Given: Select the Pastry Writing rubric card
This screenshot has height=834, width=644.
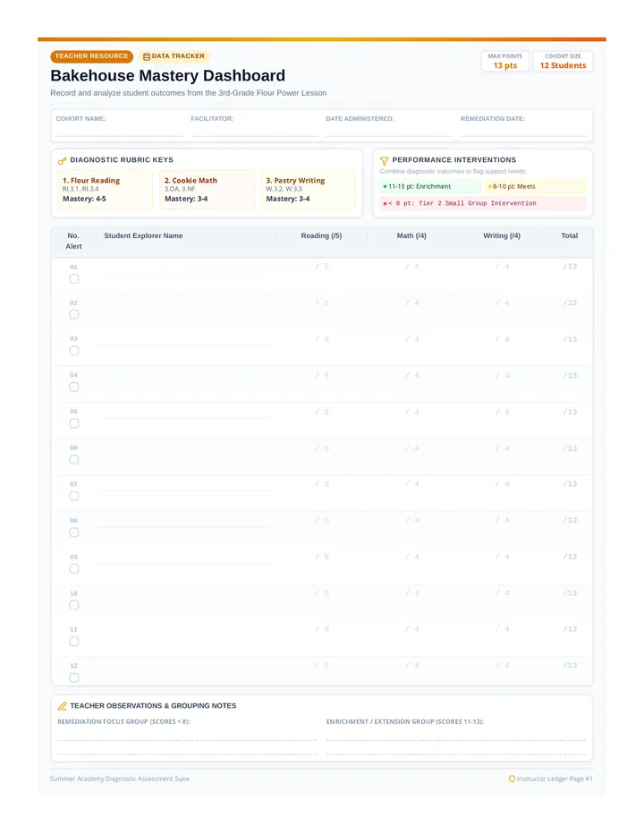Looking at the screenshot, I should [x=309, y=190].
